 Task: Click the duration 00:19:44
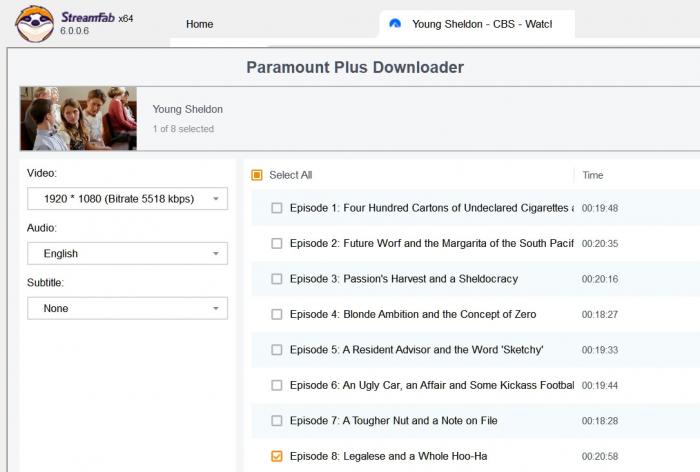600,385
